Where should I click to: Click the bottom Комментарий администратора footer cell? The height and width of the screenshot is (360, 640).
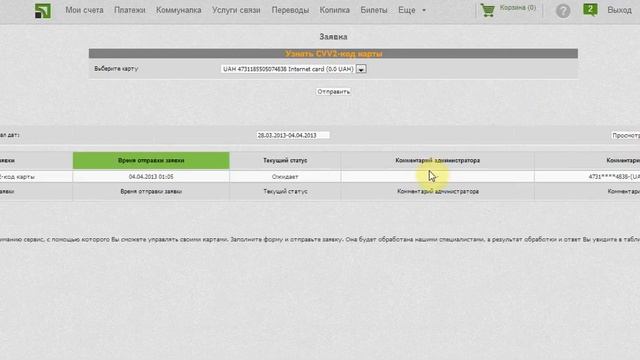[438, 191]
